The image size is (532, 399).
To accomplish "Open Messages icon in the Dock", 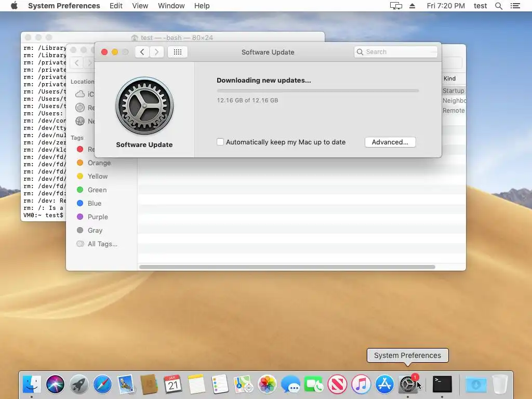I will (290, 384).
